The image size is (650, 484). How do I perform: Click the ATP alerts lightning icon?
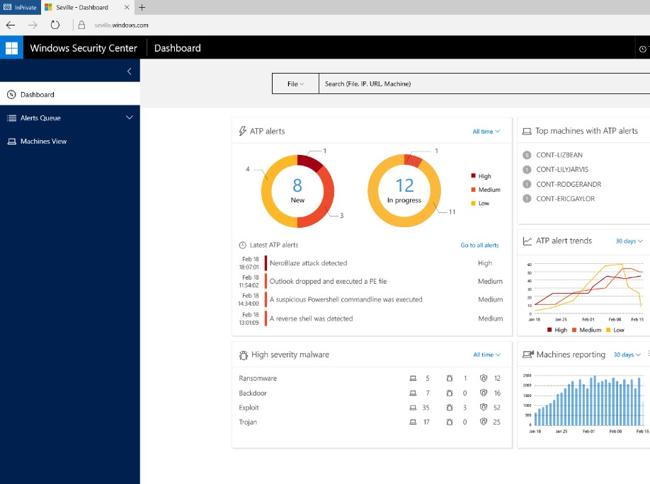point(243,131)
